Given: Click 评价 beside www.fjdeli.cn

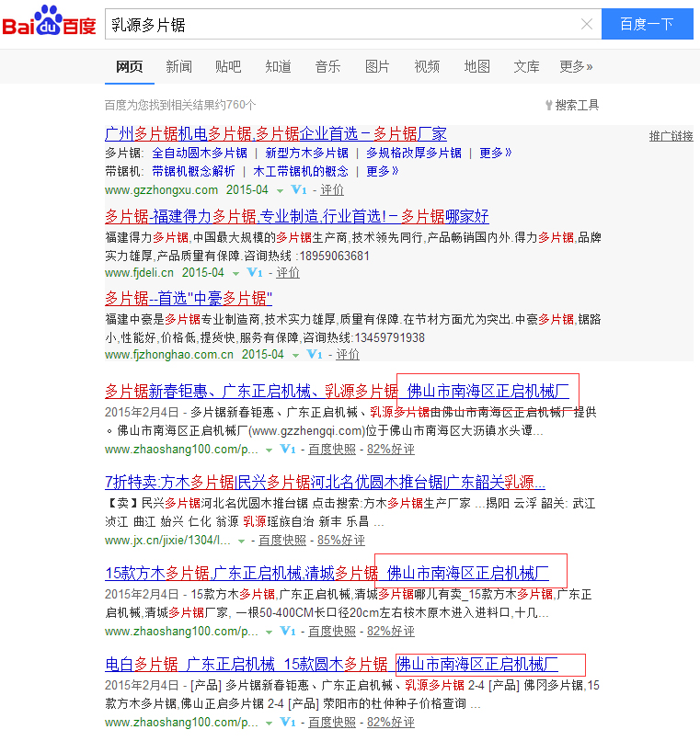Looking at the screenshot, I should point(288,273).
